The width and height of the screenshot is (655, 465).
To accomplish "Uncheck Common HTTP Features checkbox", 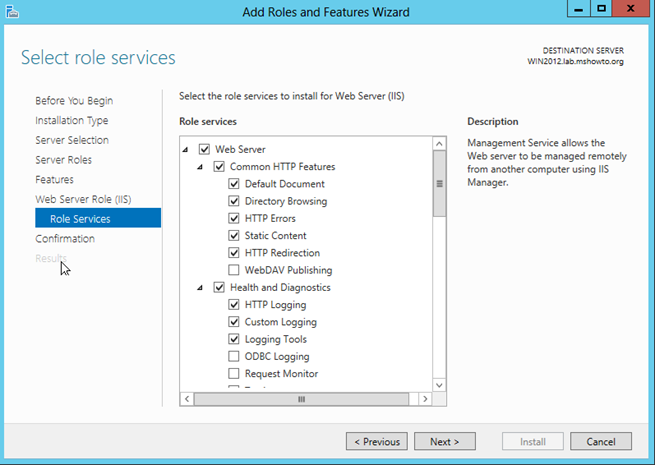I will pos(219,167).
